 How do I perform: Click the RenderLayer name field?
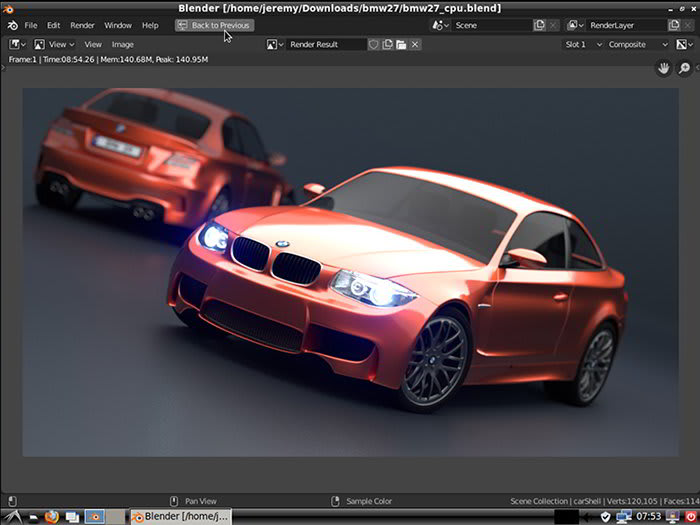(x=627, y=25)
